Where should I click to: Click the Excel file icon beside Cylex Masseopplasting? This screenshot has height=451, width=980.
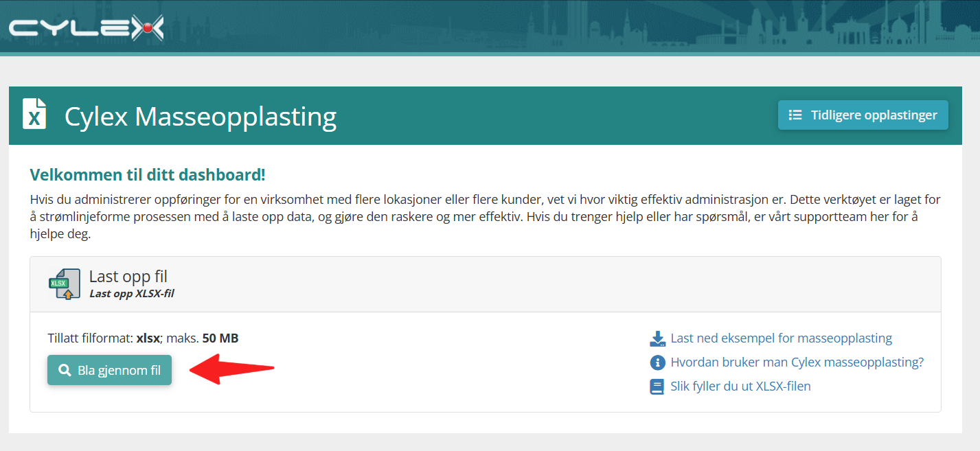tap(34, 114)
